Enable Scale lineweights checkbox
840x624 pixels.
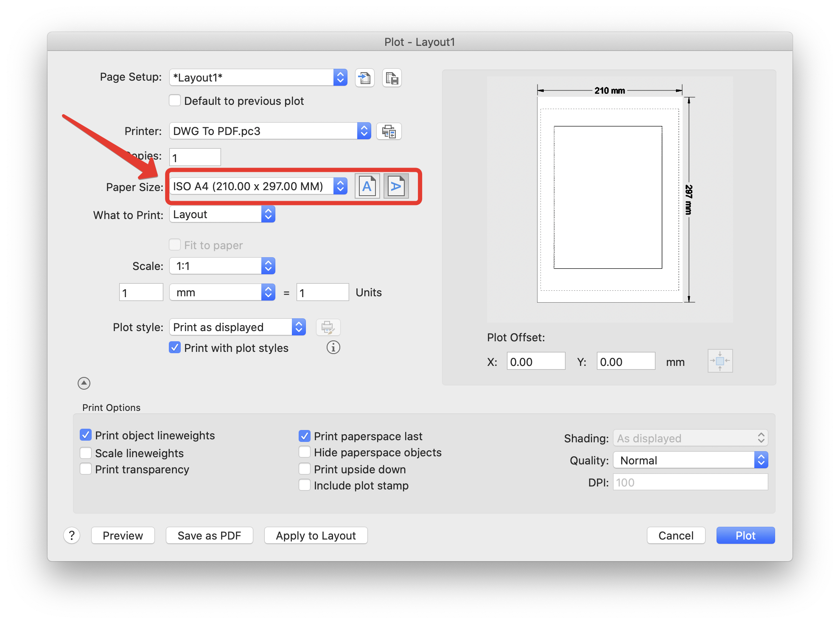tap(86, 453)
